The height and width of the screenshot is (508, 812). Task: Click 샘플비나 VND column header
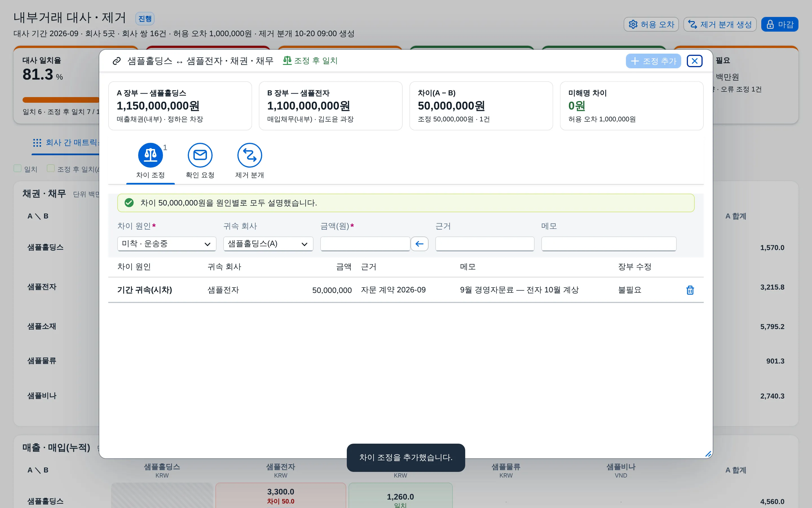pyautogui.click(x=621, y=470)
